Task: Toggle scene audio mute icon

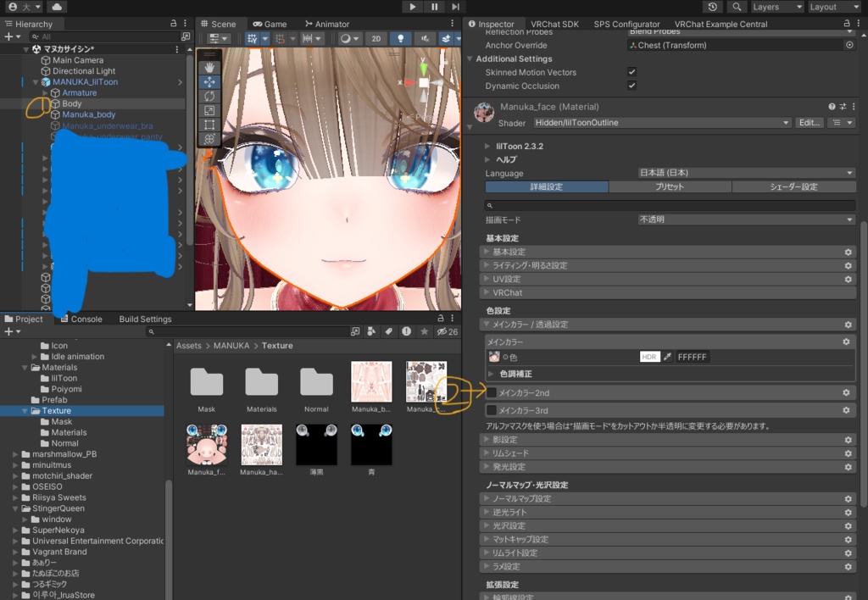Action: 425,39
